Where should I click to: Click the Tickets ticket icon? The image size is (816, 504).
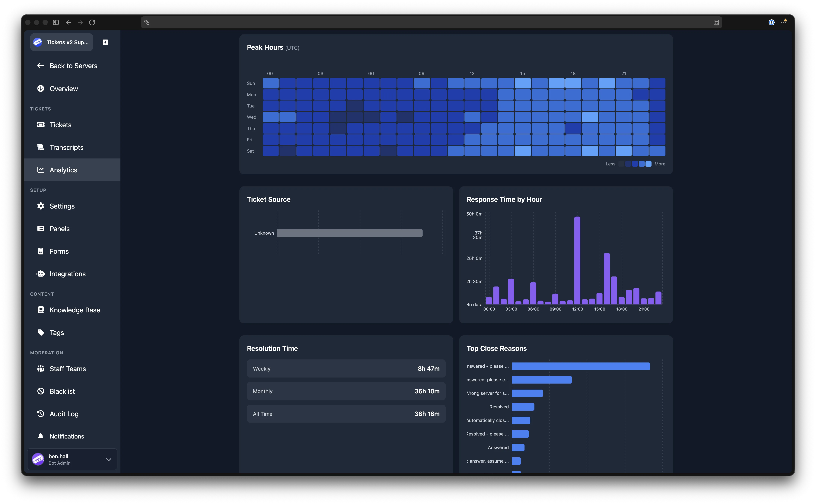coord(41,125)
